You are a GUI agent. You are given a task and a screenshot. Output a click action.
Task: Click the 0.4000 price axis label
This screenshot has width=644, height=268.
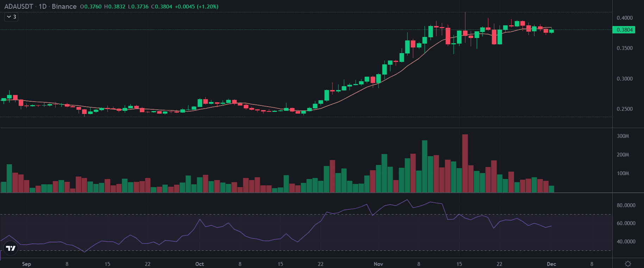624,18
